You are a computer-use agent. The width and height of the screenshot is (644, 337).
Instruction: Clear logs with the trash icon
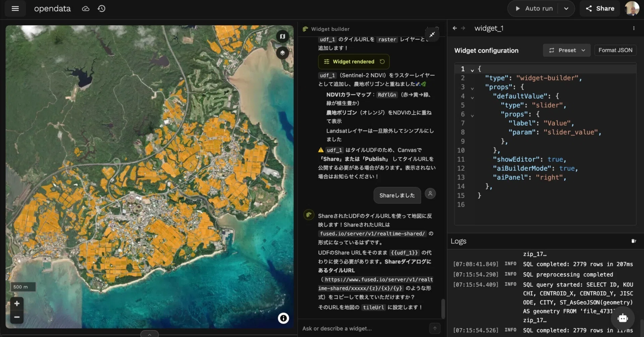(x=634, y=241)
